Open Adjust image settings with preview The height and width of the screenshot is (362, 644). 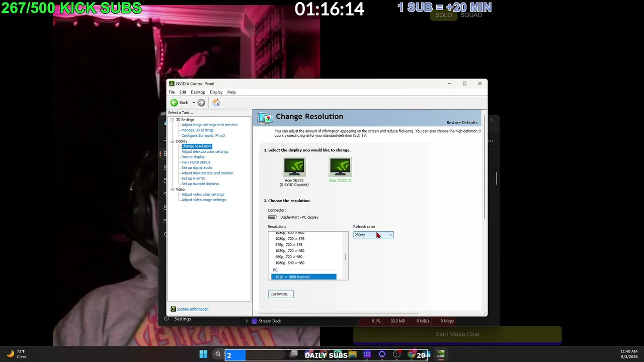[x=209, y=125]
